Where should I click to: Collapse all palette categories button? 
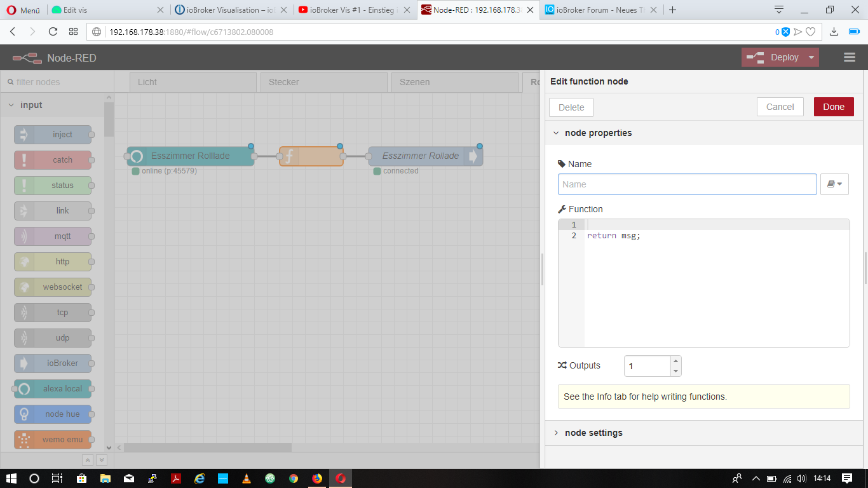pos(88,460)
